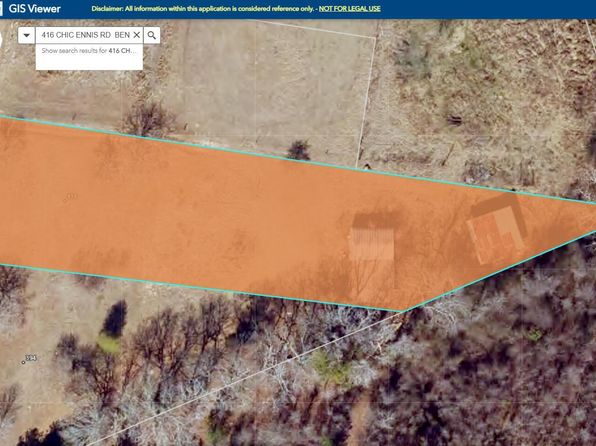This screenshot has height=446, width=596.
Task: Select 'Show search results for 416 CH...' suggestion
Action: [89, 51]
